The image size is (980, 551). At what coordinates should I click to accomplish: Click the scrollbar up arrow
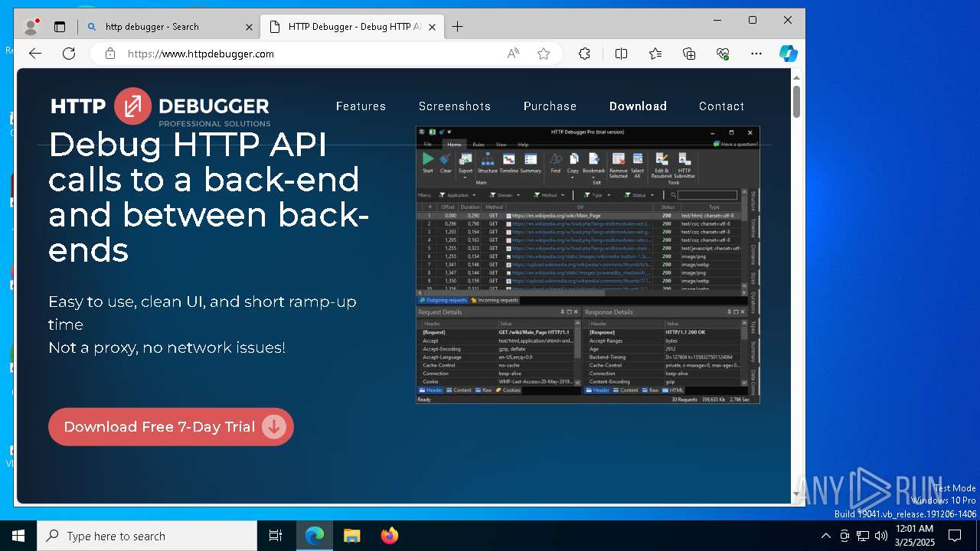tap(796, 77)
